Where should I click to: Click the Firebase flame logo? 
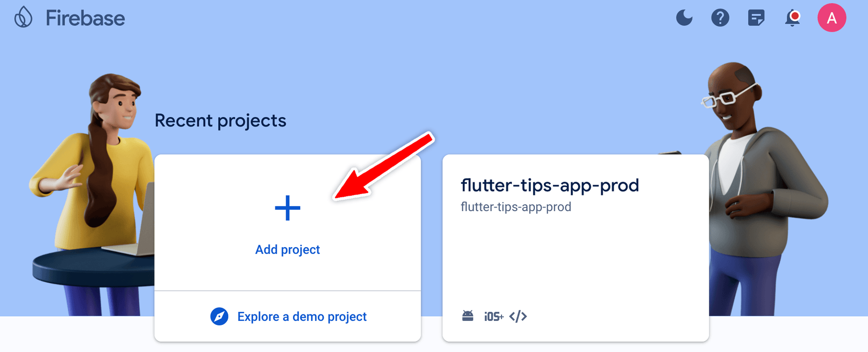click(x=23, y=18)
